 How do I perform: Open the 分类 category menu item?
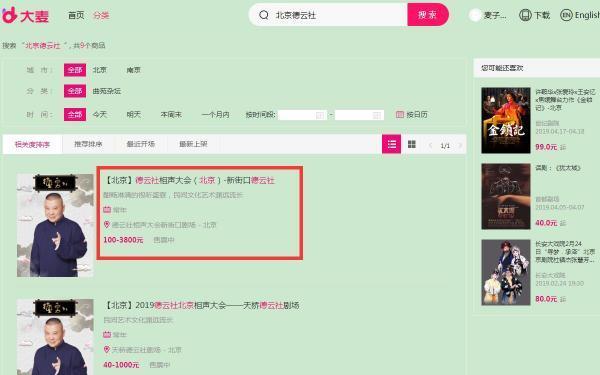click(x=101, y=15)
